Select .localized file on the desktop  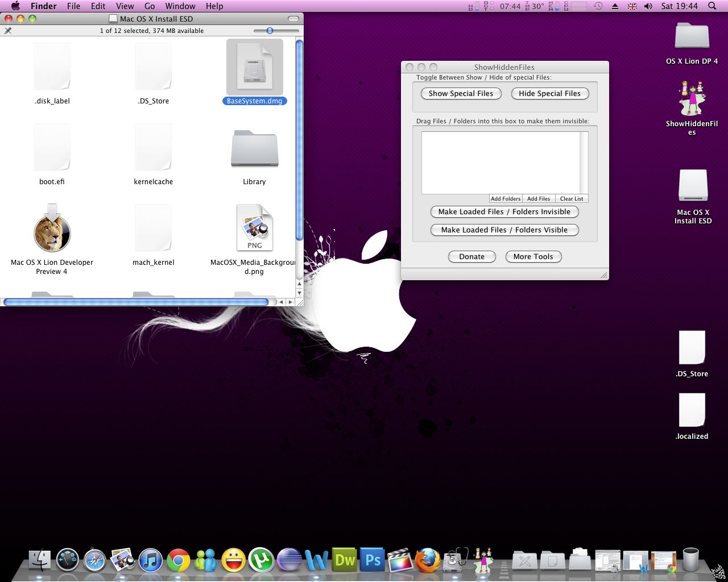pyautogui.click(x=692, y=417)
